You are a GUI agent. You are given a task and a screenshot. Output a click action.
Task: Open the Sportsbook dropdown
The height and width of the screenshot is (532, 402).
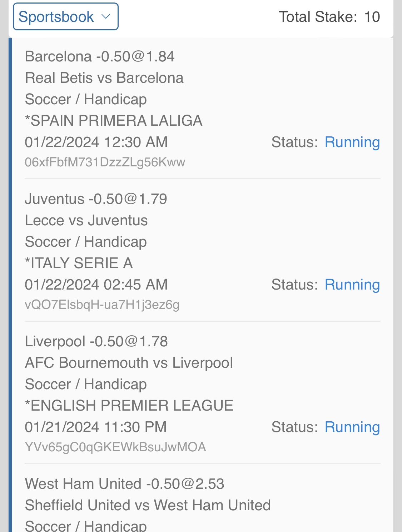65,17
